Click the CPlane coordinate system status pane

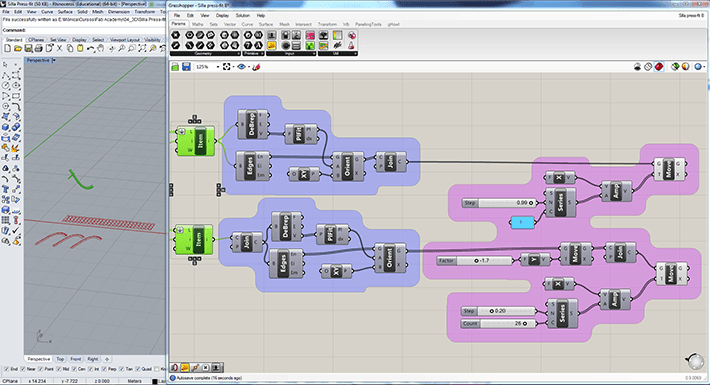click(x=10, y=381)
